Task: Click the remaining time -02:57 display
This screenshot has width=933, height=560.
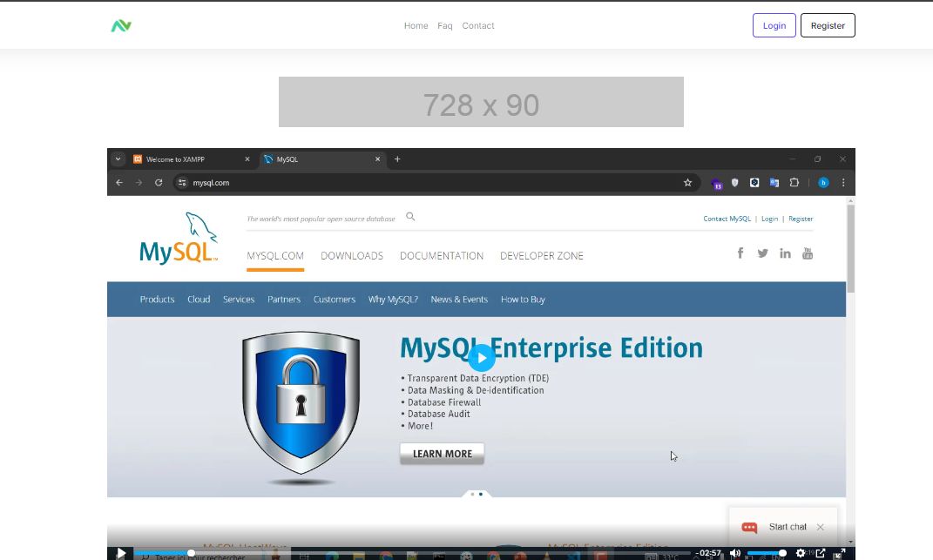Action: (x=708, y=553)
